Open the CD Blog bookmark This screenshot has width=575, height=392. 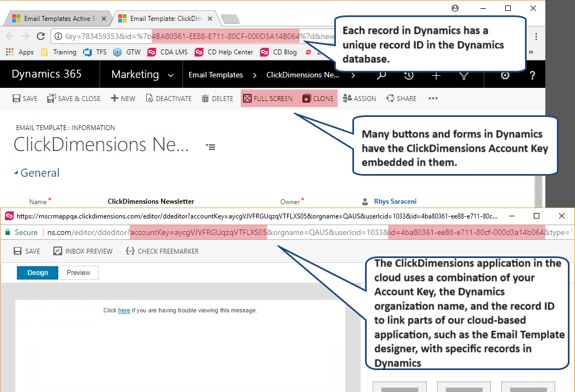(279, 52)
